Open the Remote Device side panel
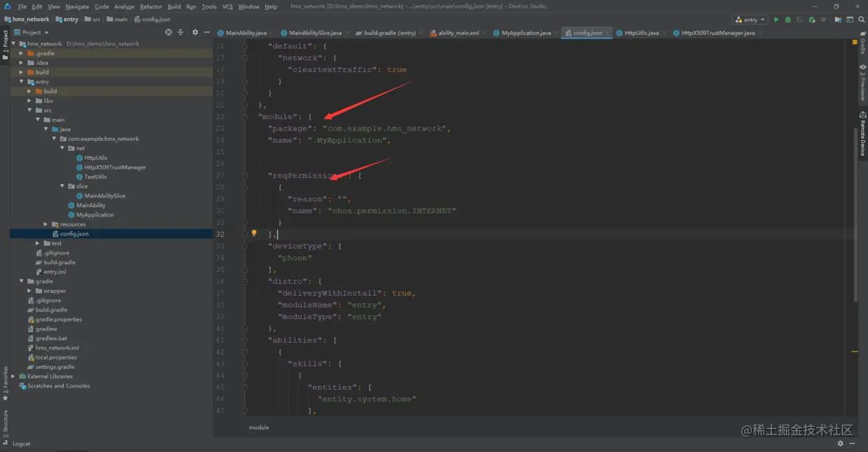868x452 pixels. tap(863, 134)
